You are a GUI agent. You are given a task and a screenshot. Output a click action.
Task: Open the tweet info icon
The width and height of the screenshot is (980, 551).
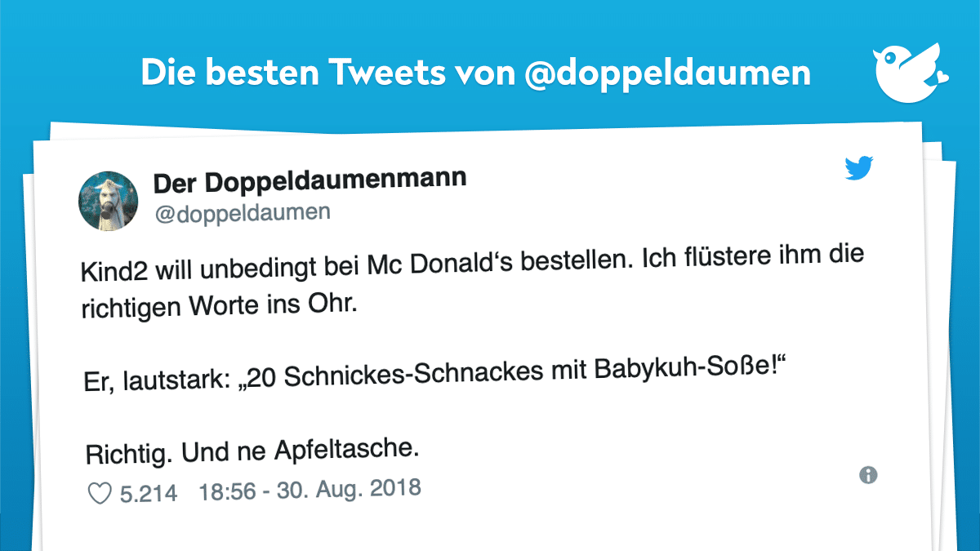868,475
